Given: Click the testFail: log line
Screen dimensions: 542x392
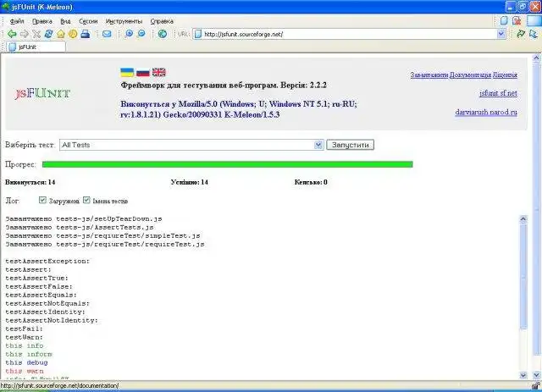Looking at the screenshot, I should [25, 329].
